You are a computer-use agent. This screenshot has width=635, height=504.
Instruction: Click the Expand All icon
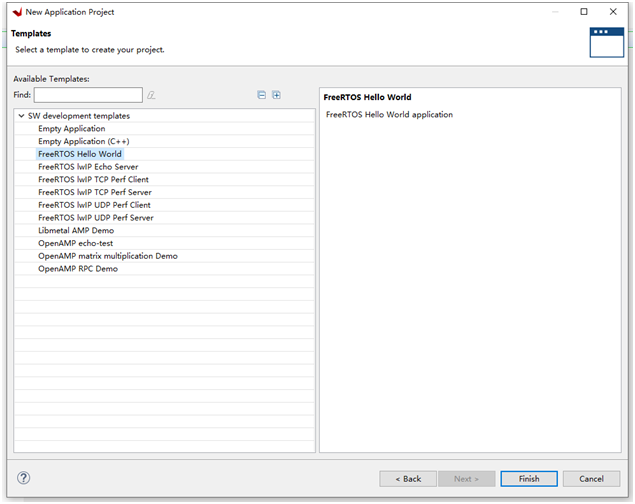click(276, 95)
